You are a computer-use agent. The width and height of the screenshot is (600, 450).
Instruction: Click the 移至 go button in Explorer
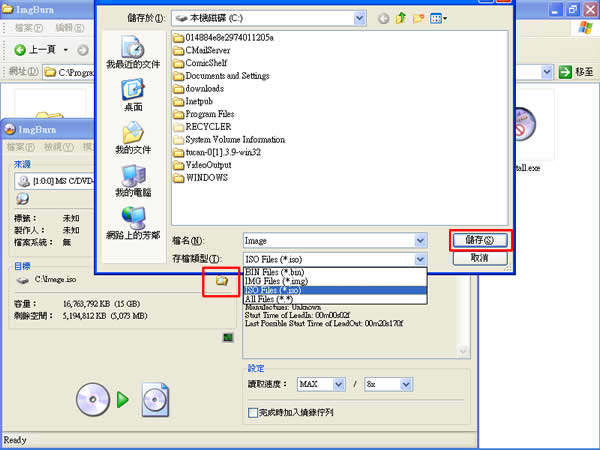coord(576,72)
